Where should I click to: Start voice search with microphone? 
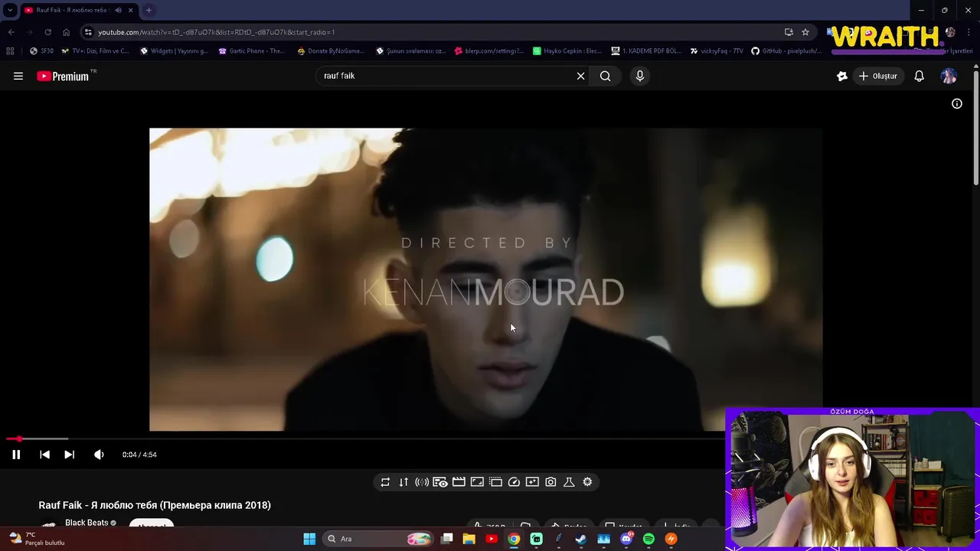pyautogui.click(x=640, y=76)
